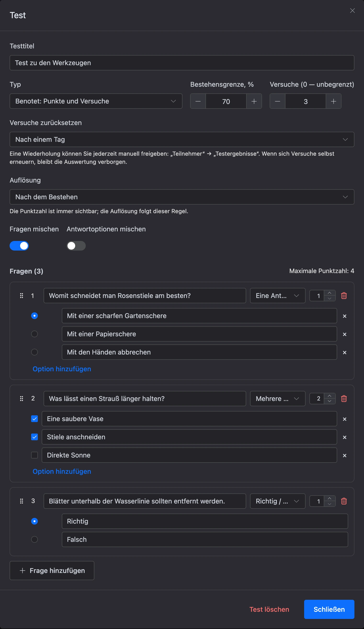Edit the 'Direkte Sonne' answer field
Image resolution: width=364 pixels, height=629 pixels.
click(189, 455)
